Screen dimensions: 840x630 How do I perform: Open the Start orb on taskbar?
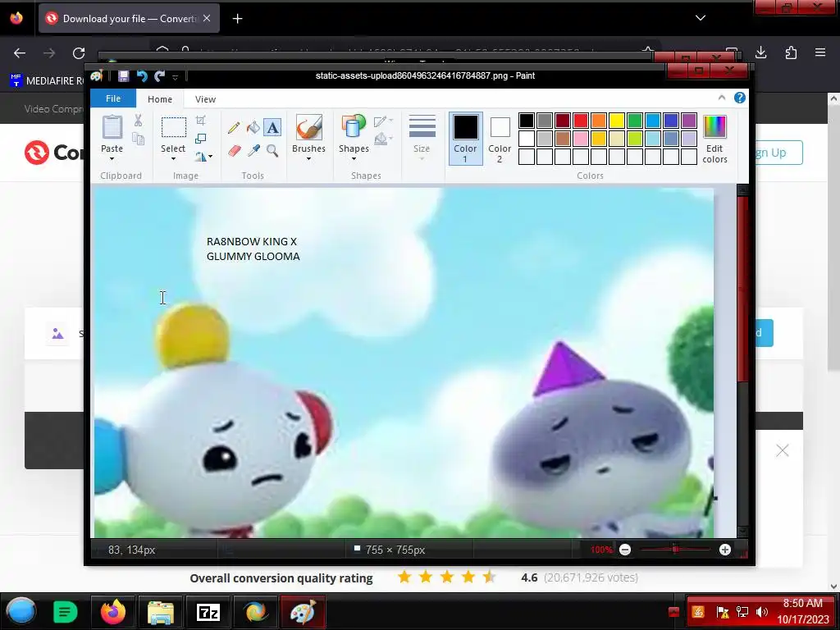tap(21, 611)
